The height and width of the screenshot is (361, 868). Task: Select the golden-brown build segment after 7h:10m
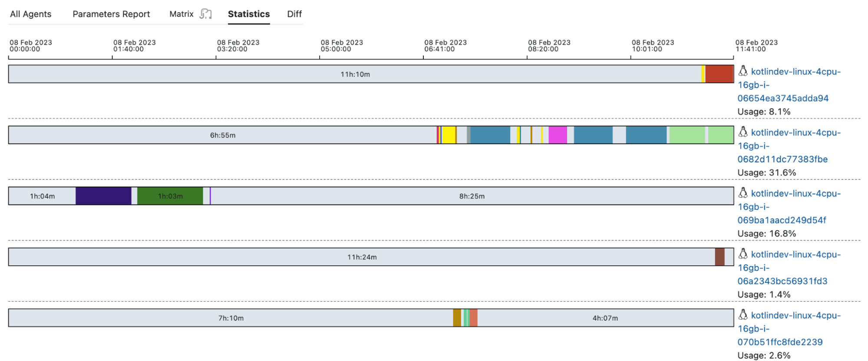[457, 318]
